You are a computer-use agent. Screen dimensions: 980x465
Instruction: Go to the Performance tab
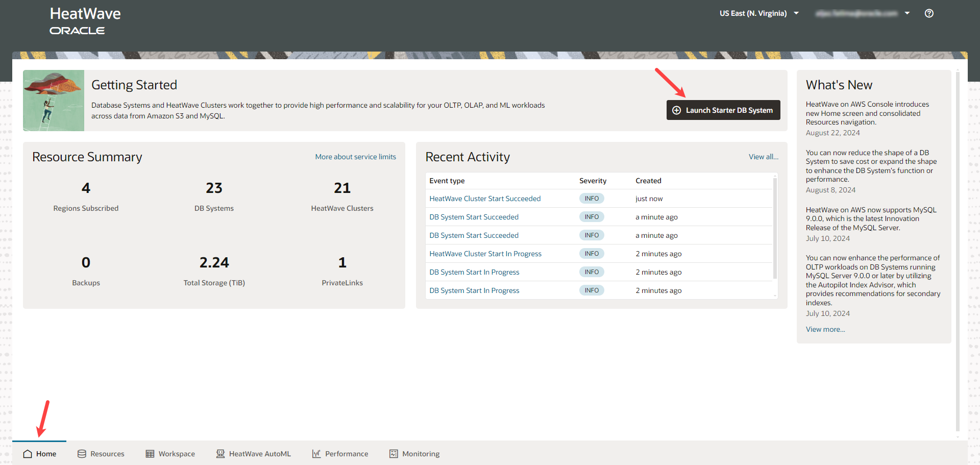click(x=340, y=453)
